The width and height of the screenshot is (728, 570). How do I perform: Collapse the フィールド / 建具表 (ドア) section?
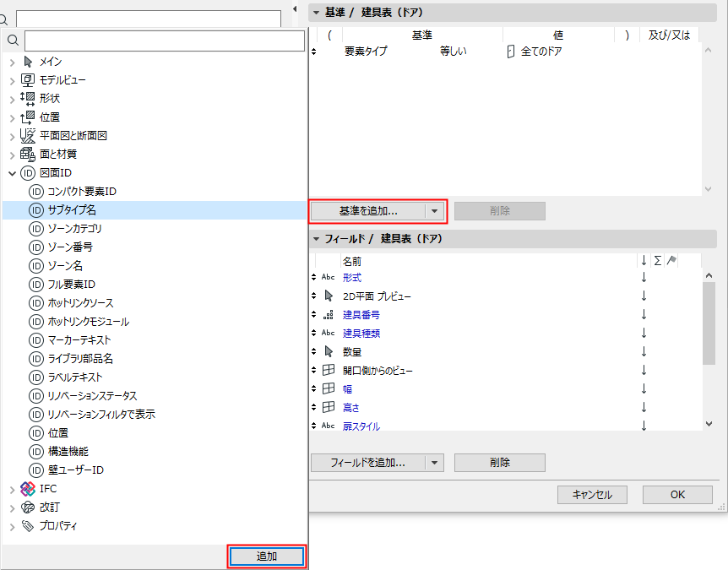tap(316, 239)
